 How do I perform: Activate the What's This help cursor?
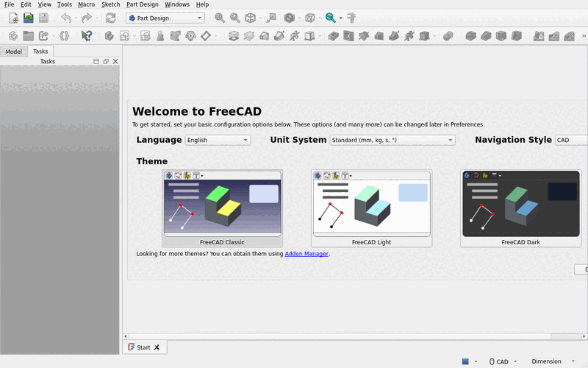pos(87,35)
